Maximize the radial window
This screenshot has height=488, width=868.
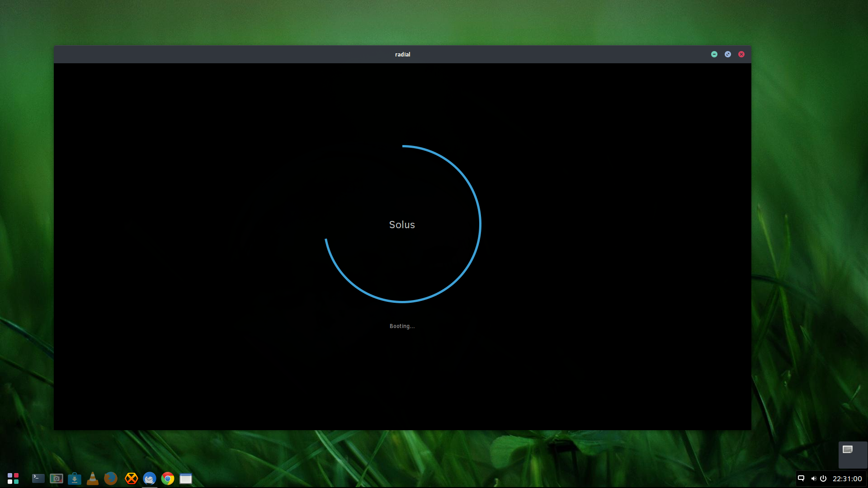728,54
